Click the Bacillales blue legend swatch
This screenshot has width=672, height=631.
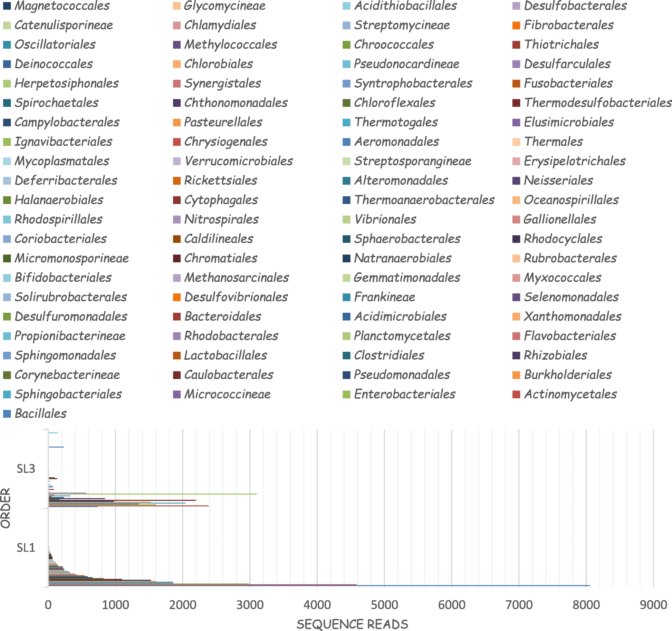point(7,414)
